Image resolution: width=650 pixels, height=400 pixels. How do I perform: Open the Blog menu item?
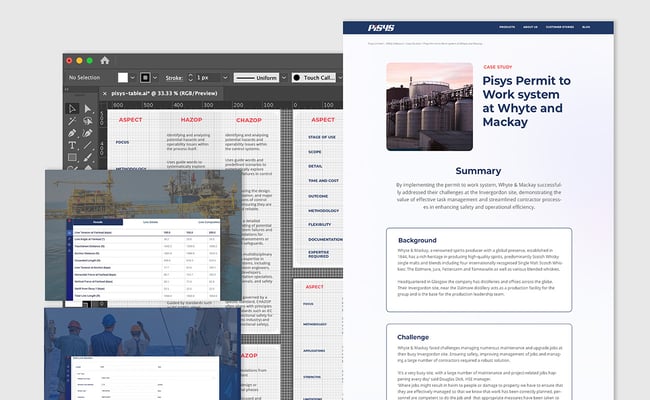click(586, 27)
